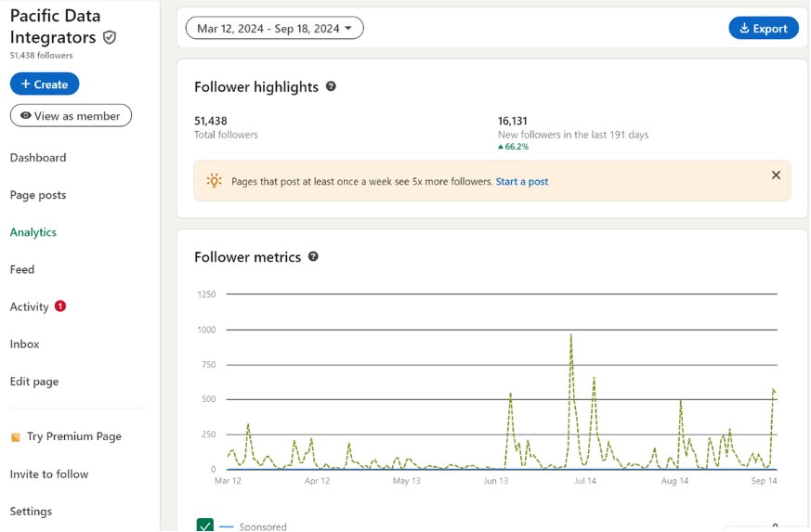The width and height of the screenshot is (811, 532).
Task: Click the lightbulb tip icon in banner
Action: point(214,181)
